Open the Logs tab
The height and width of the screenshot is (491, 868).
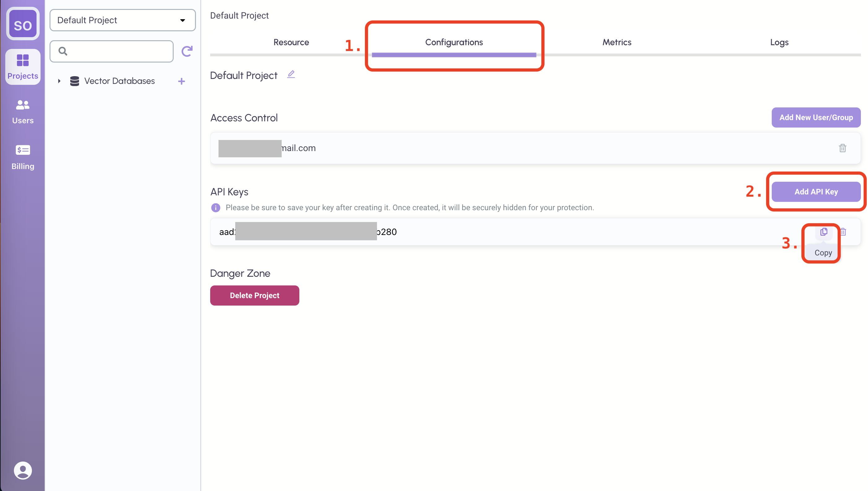pyautogui.click(x=779, y=42)
